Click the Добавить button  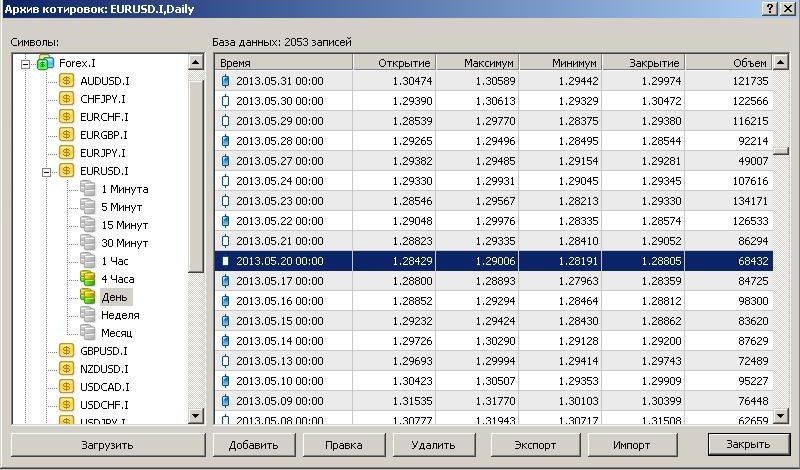(x=254, y=445)
